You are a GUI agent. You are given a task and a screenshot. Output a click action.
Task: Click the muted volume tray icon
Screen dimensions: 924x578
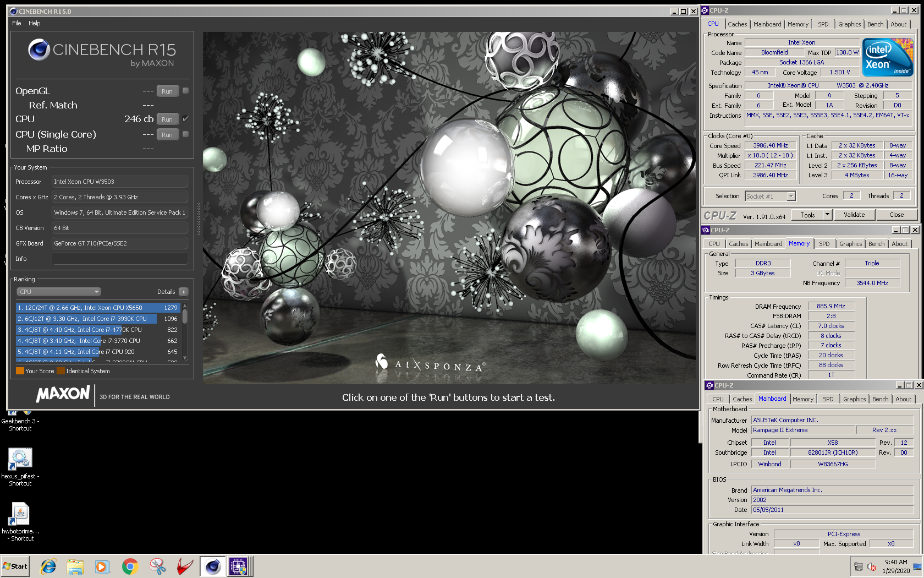872,566
